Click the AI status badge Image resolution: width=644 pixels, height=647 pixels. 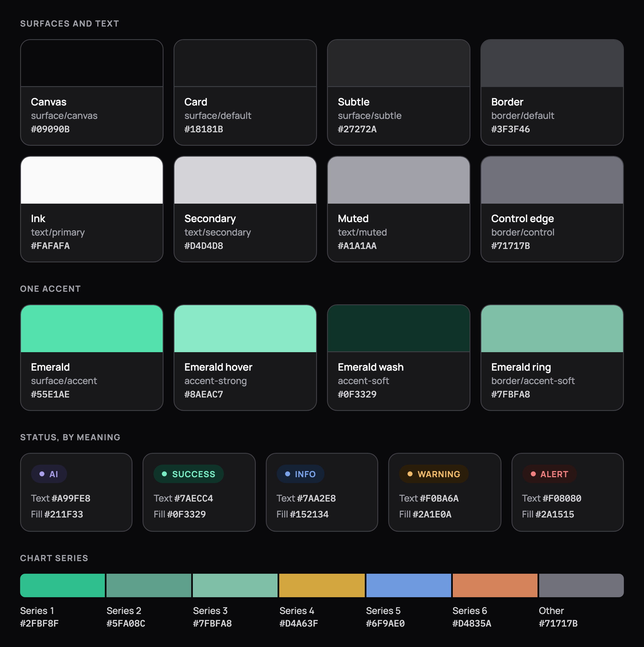click(x=49, y=474)
